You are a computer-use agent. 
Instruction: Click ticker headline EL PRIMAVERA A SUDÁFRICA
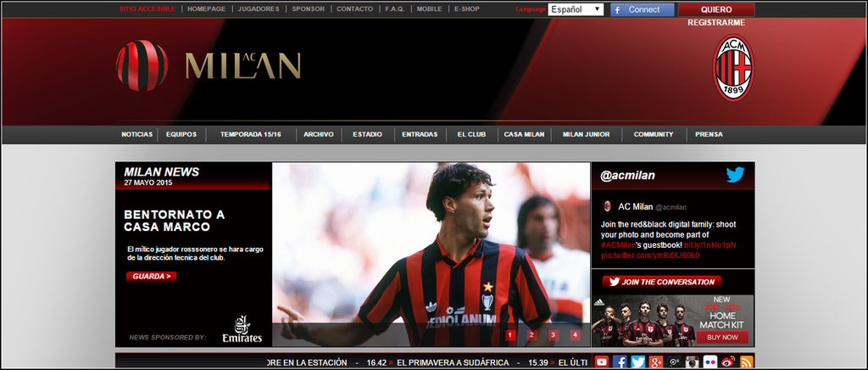453,363
